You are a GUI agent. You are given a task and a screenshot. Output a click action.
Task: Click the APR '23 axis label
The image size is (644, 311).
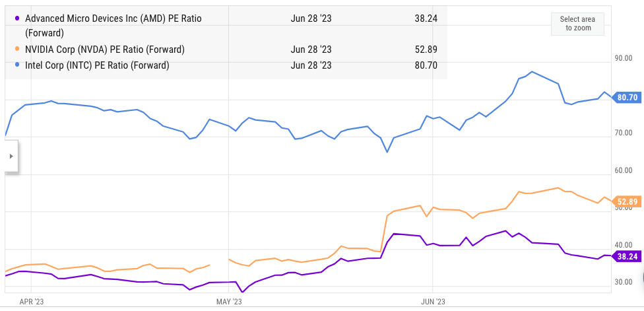click(32, 301)
